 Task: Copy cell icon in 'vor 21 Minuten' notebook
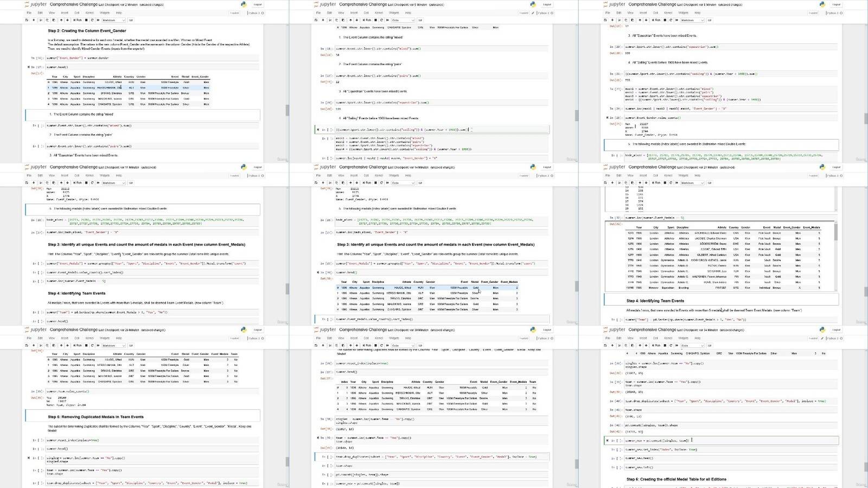click(626, 183)
